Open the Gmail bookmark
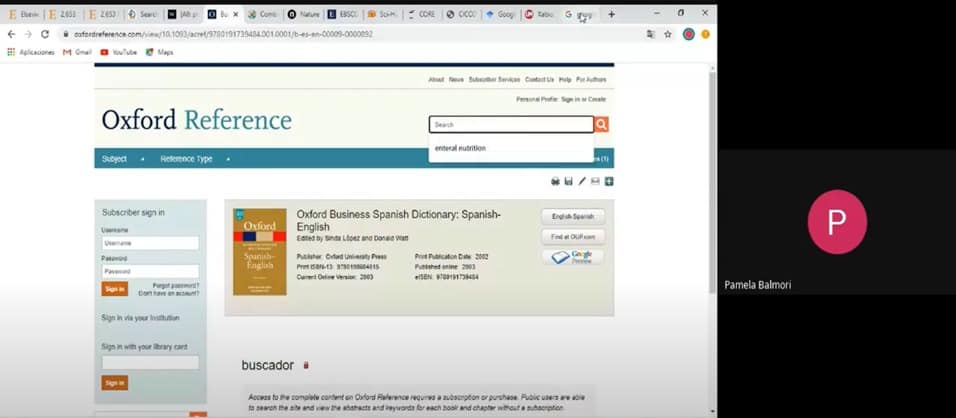Image resolution: width=956 pixels, height=418 pixels. click(x=77, y=52)
